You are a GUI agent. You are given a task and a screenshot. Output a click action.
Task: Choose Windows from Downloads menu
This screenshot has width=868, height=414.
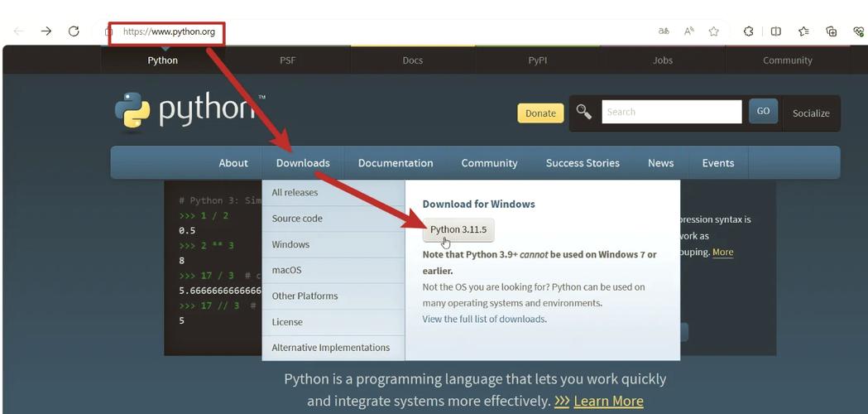333,244
